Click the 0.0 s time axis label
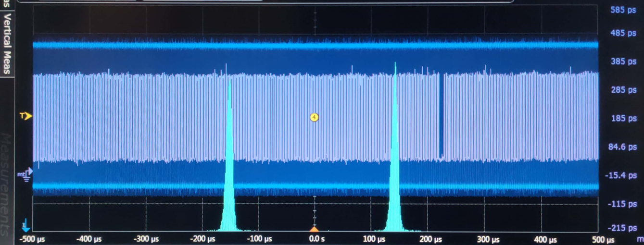The width and height of the screenshot is (644, 245). [315, 239]
